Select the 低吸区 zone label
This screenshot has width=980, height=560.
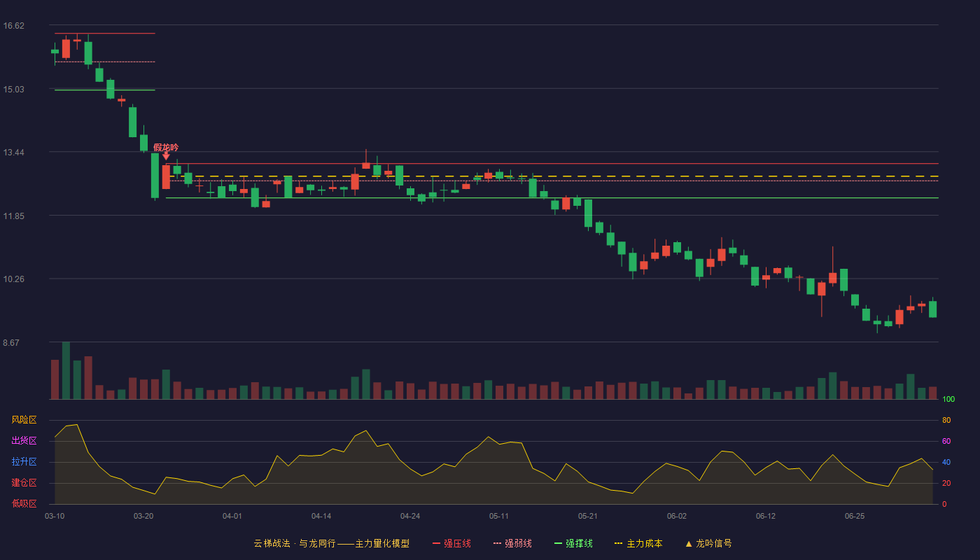click(x=24, y=504)
